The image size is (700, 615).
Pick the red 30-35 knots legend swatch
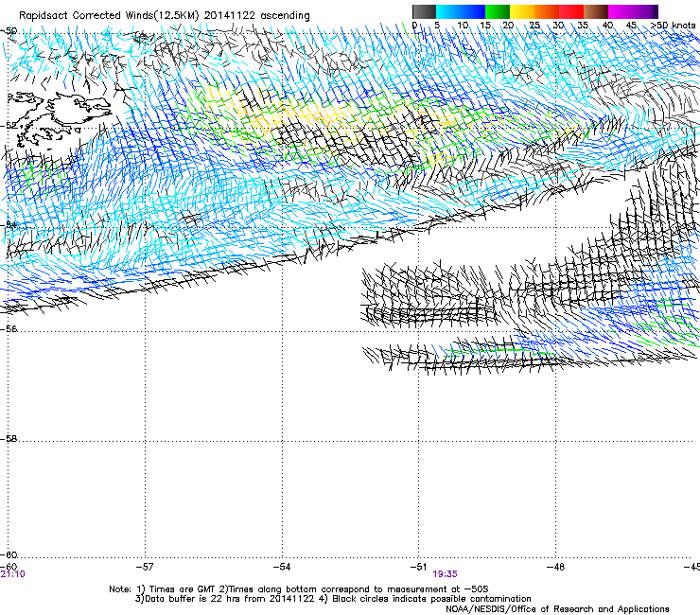tap(571, 11)
